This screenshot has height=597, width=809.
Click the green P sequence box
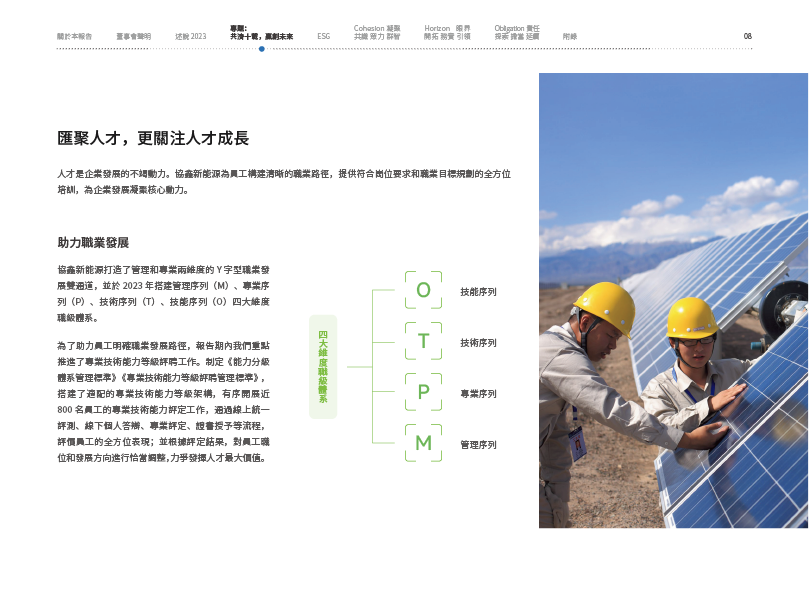point(423,392)
